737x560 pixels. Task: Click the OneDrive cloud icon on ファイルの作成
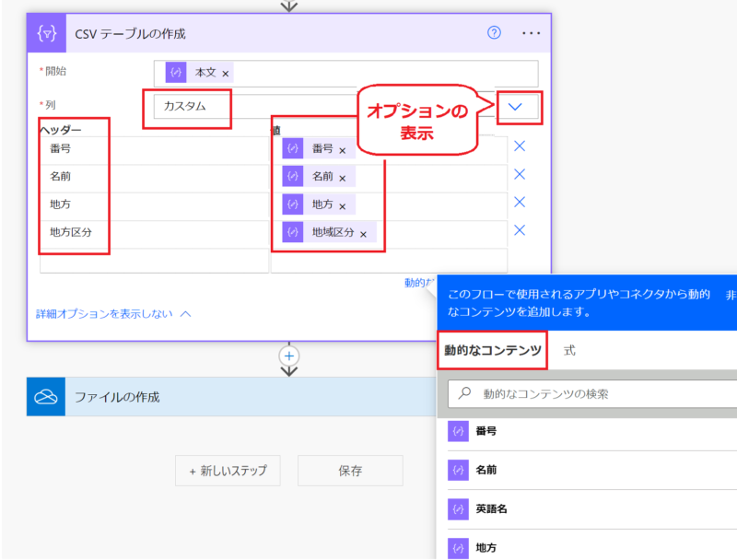point(46,397)
